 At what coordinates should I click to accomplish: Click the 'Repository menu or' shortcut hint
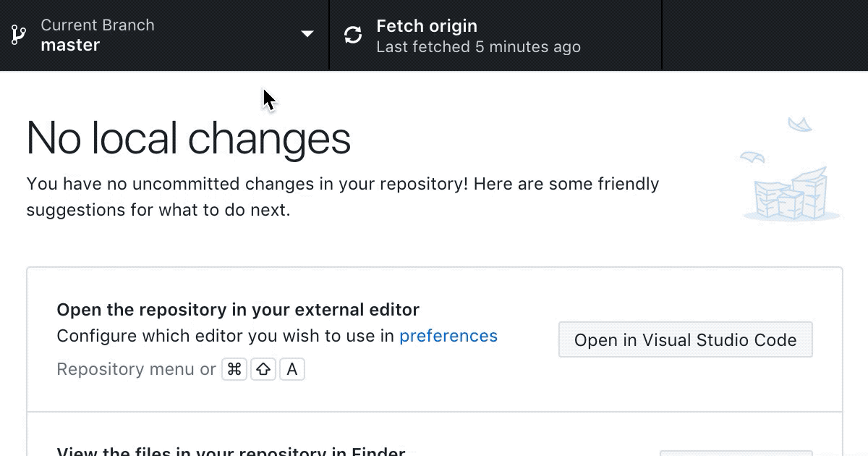point(136,369)
